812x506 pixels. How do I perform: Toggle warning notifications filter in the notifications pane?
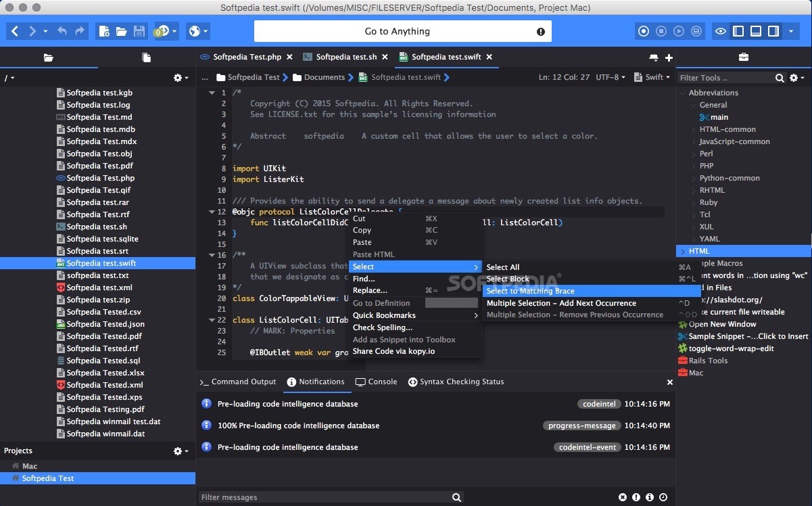pos(636,497)
